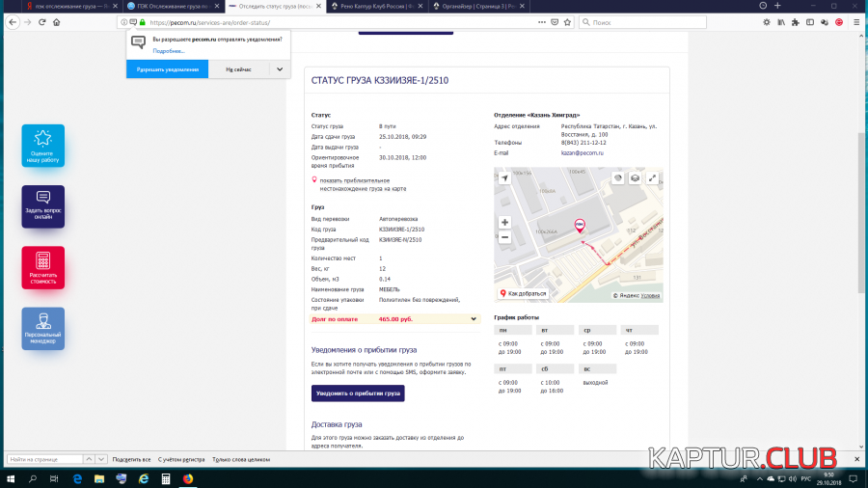Close the find bar
Image resolution: width=868 pixels, height=488 pixels.
856,459
